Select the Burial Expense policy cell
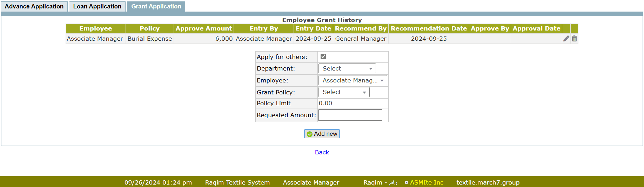Viewport: 644px width, 187px height. click(x=149, y=39)
